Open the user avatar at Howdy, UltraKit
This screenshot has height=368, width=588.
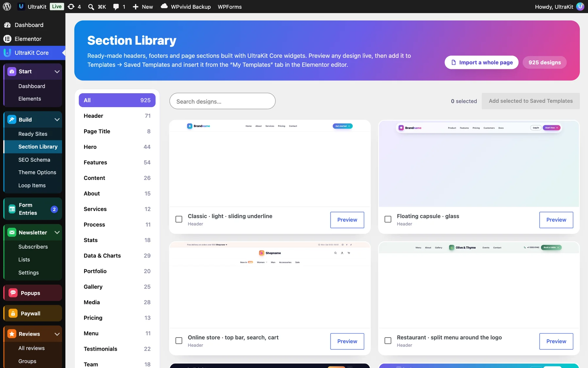point(580,7)
